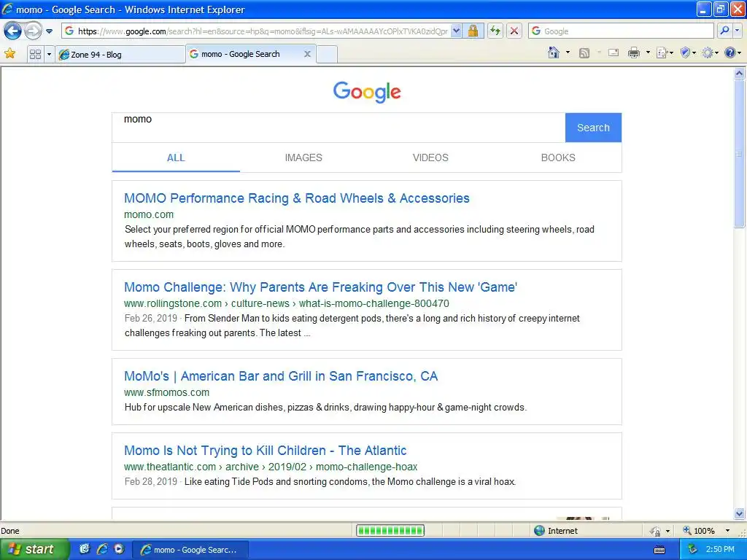Switch to the IMAGES tab

[303, 157]
